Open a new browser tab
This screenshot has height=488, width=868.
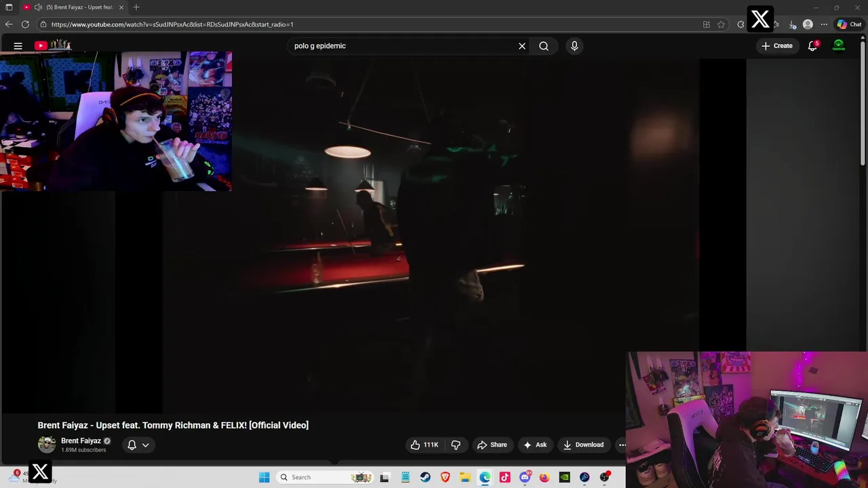pyautogui.click(x=136, y=7)
